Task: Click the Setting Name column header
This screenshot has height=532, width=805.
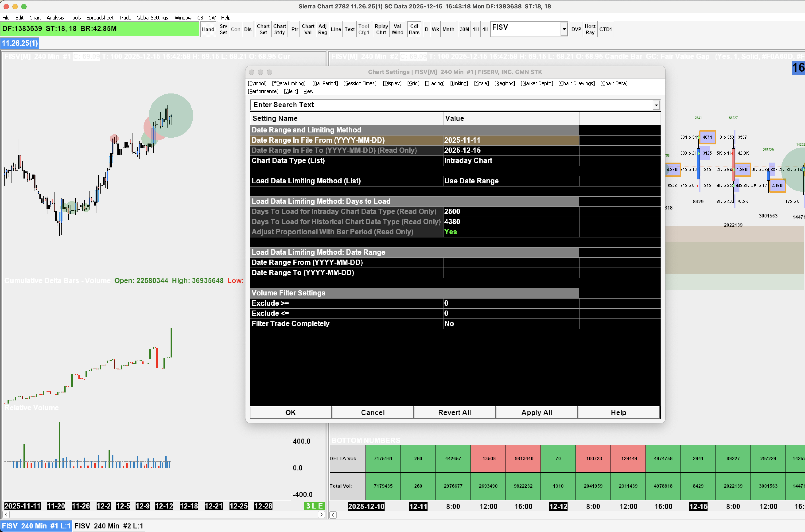Action: 346,118
